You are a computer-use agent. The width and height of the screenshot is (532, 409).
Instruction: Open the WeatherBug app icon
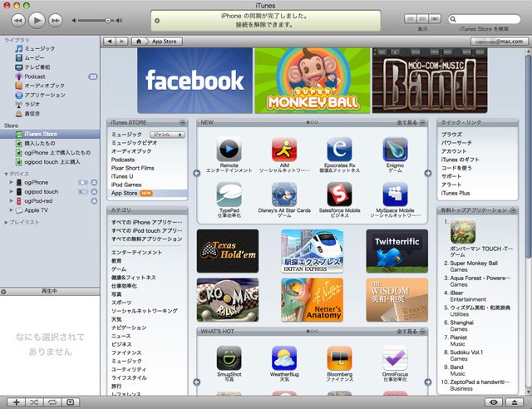[x=284, y=358]
